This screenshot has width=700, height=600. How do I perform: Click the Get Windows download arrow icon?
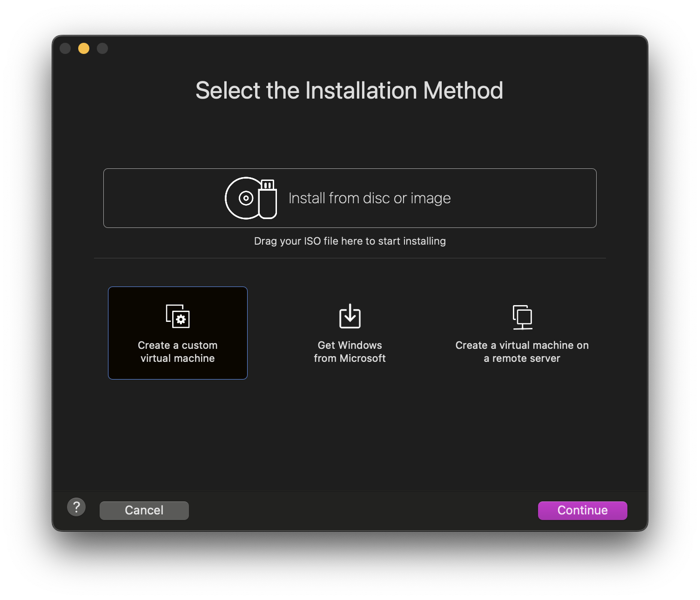coord(350,316)
